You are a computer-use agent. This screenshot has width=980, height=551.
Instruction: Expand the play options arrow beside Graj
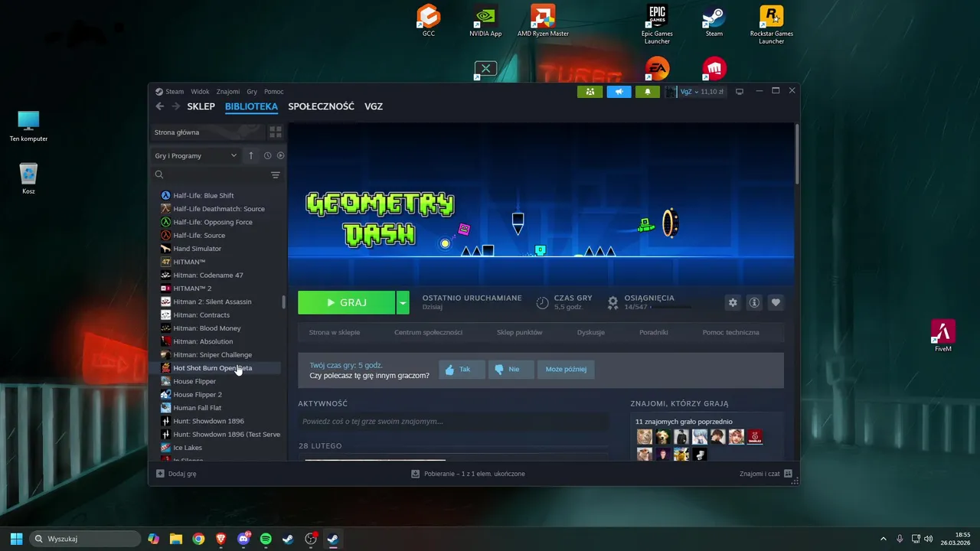click(x=403, y=302)
